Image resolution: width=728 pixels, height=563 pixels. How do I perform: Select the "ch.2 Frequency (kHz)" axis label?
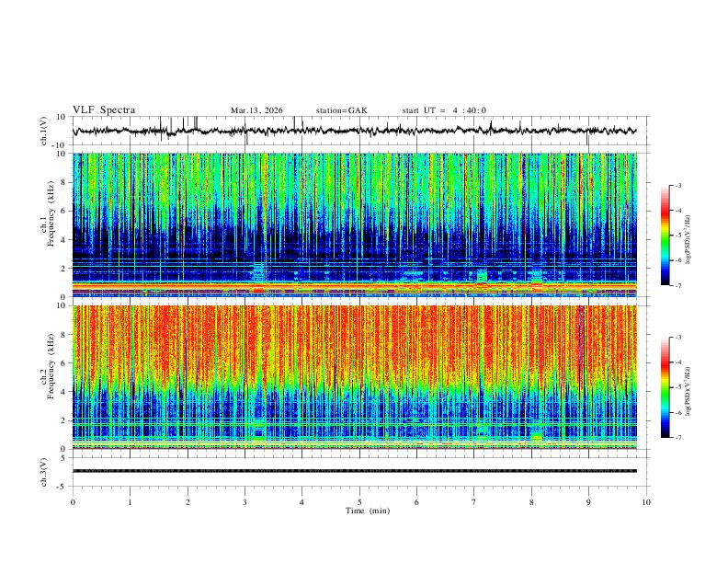[48, 365]
